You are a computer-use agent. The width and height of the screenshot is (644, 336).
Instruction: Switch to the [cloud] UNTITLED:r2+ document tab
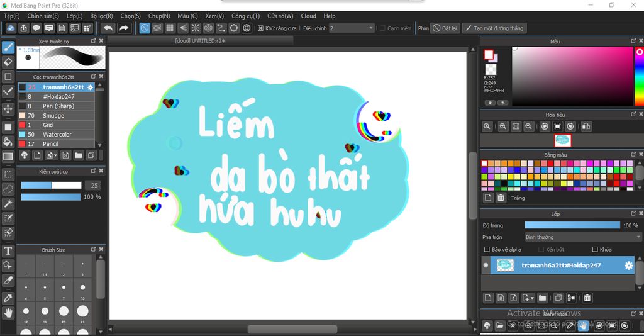coord(200,41)
